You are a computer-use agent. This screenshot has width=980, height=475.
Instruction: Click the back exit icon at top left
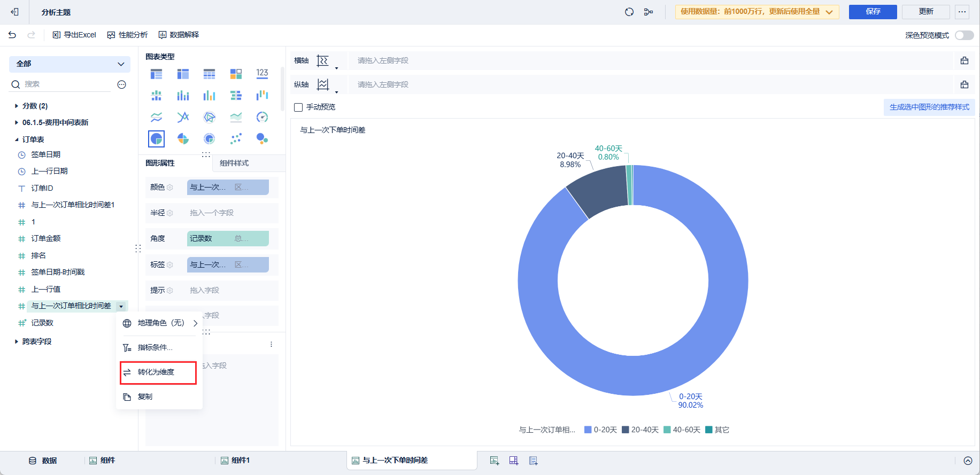(14, 12)
